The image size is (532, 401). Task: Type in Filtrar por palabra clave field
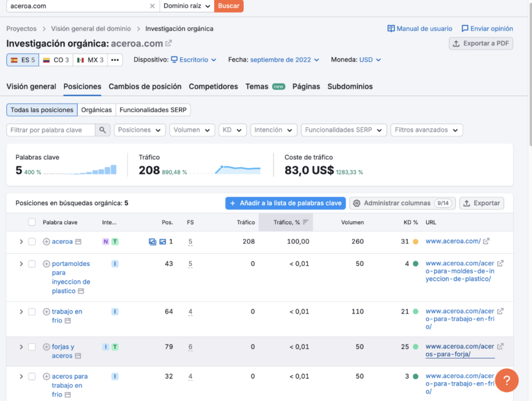click(x=50, y=130)
